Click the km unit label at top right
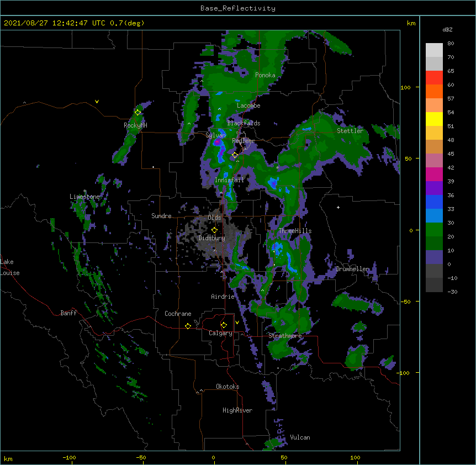The height and width of the screenshot is (465, 476). (411, 23)
